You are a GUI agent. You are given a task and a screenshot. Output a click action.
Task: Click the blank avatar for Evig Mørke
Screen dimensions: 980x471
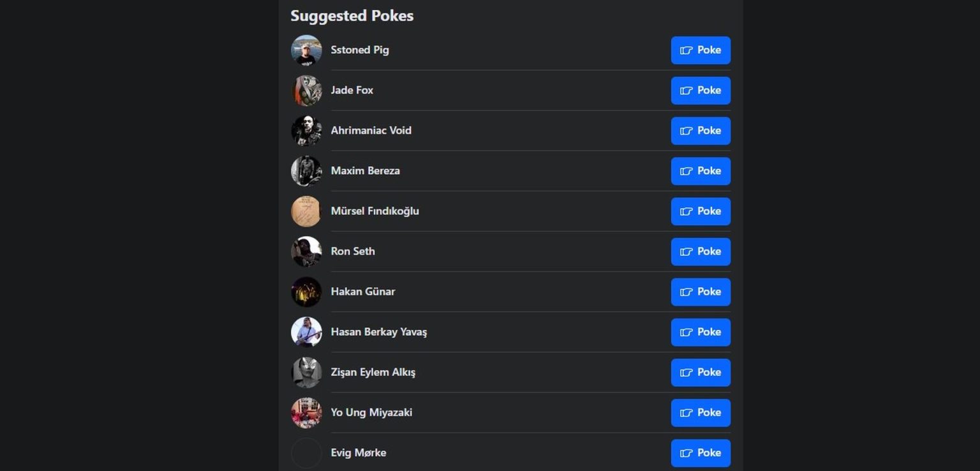pos(306,452)
